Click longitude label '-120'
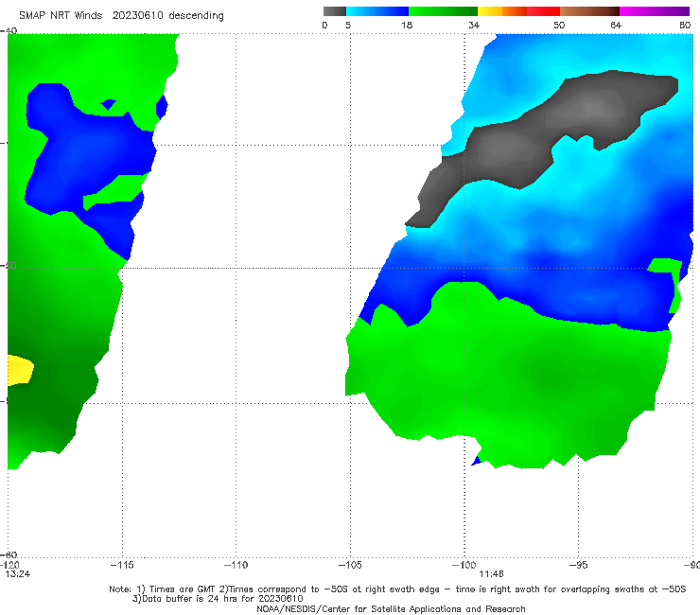This screenshot has height=615, width=700. coord(9,565)
